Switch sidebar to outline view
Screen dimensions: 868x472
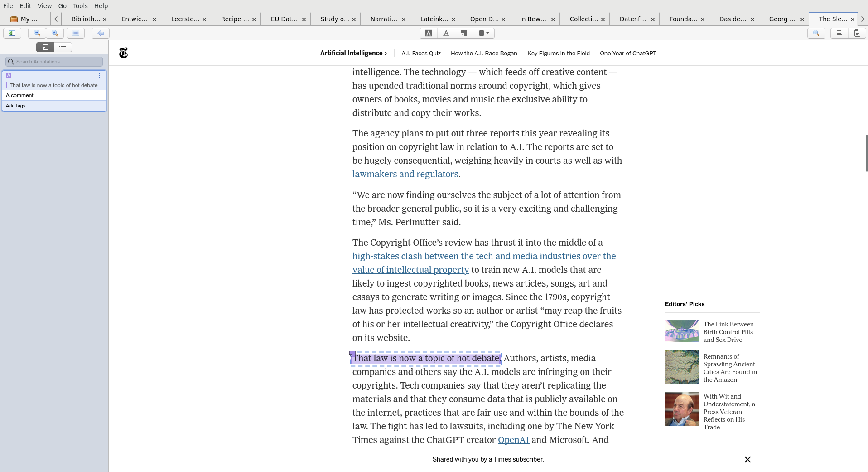pos(63,47)
